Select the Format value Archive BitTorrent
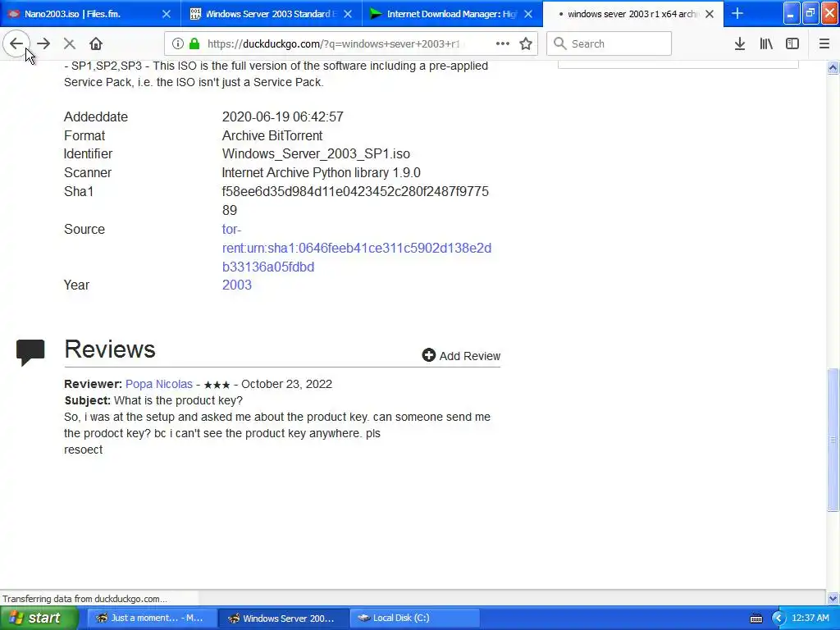The height and width of the screenshot is (630, 840). coord(272,135)
